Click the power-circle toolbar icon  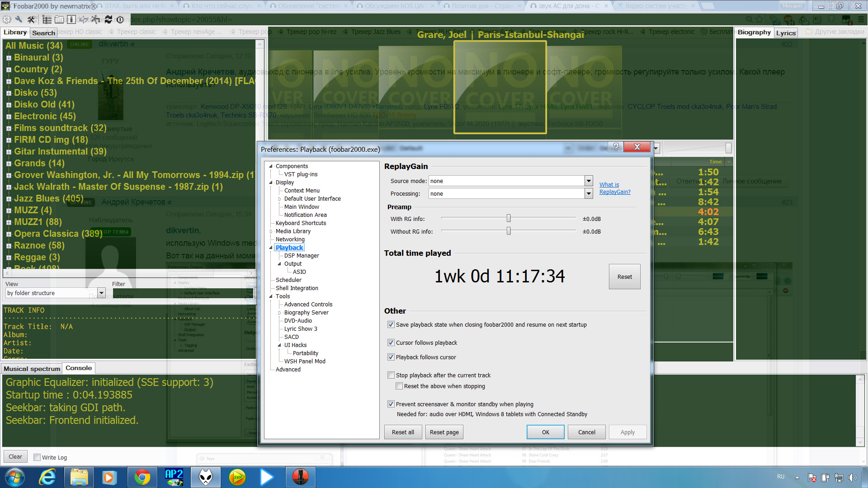[x=120, y=19]
